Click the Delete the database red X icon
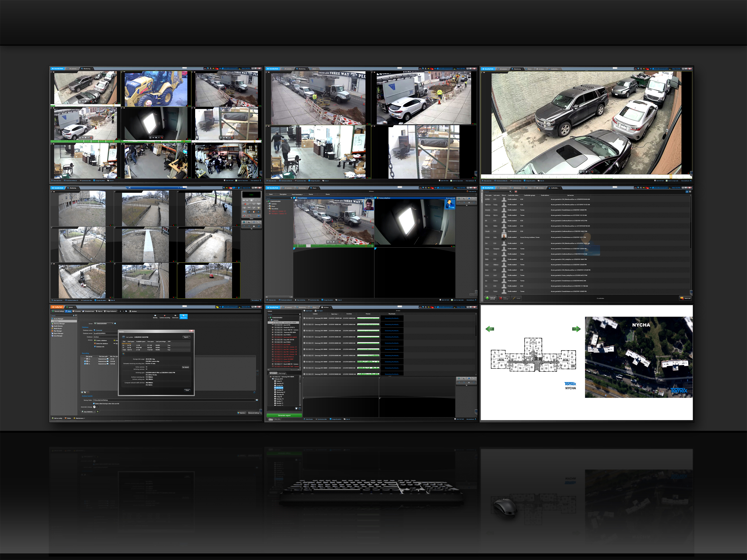747x560 pixels. tap(95, 344)
